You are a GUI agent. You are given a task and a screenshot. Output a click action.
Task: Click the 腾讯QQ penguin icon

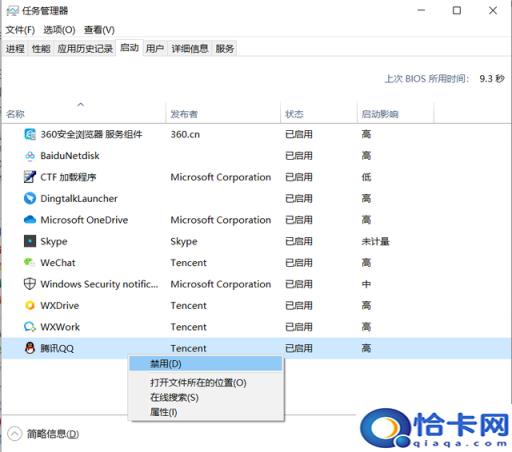click(30, 348)
